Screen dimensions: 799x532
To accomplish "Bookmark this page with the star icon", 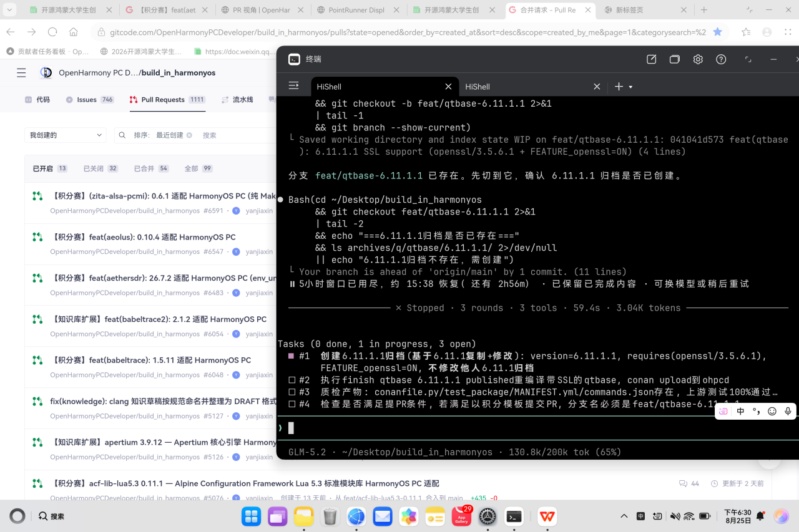I will point(718,32).
